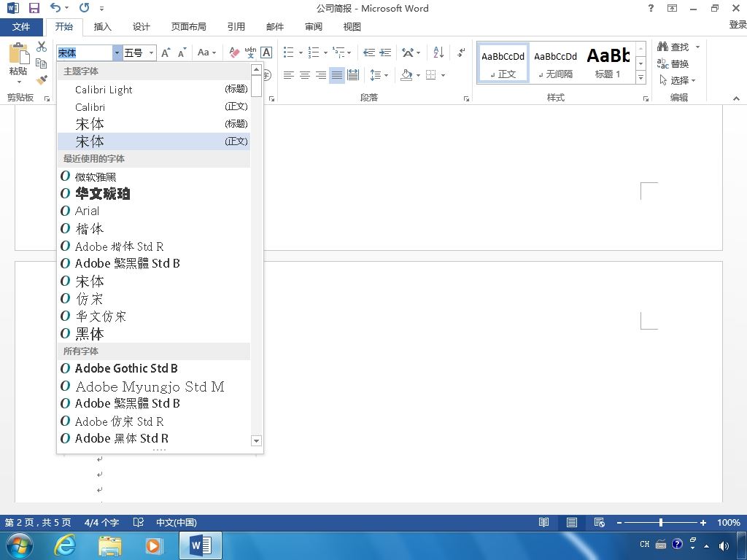Shrink font size with the smaller A icon
The image size is (747, 560).
tap(182, 52)
